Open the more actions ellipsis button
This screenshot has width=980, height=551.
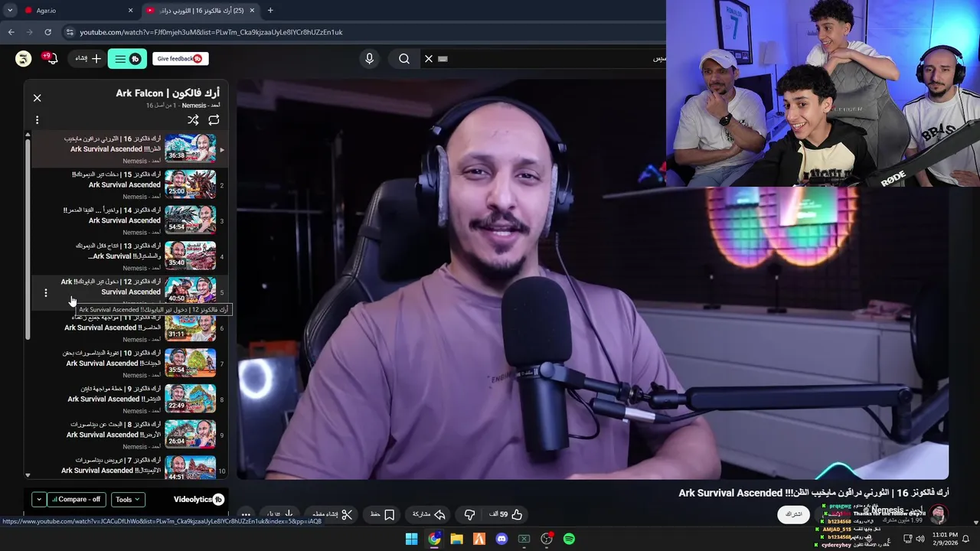[x=246, y=514]
